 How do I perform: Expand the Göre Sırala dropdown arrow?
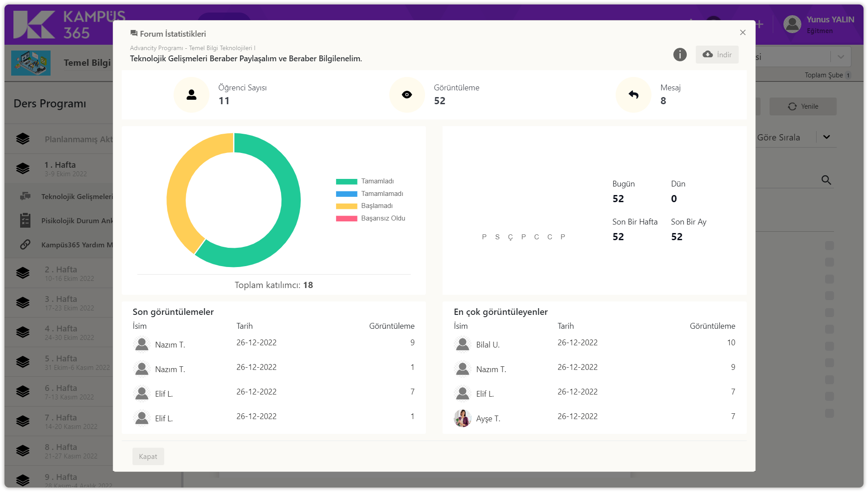[826, 137]
